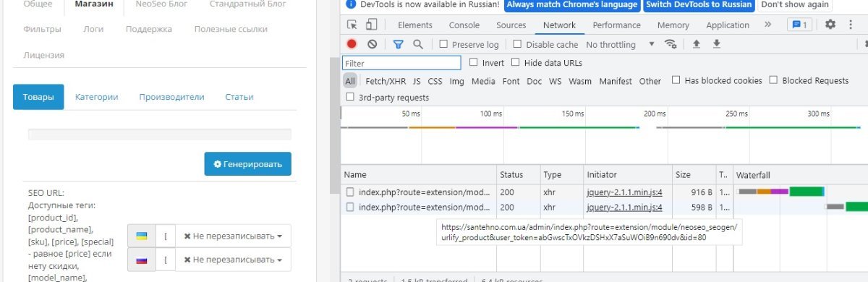The width and height of the screenshot is (868, 282).
Task: Open the Memory panel
Action: point(673,25)
